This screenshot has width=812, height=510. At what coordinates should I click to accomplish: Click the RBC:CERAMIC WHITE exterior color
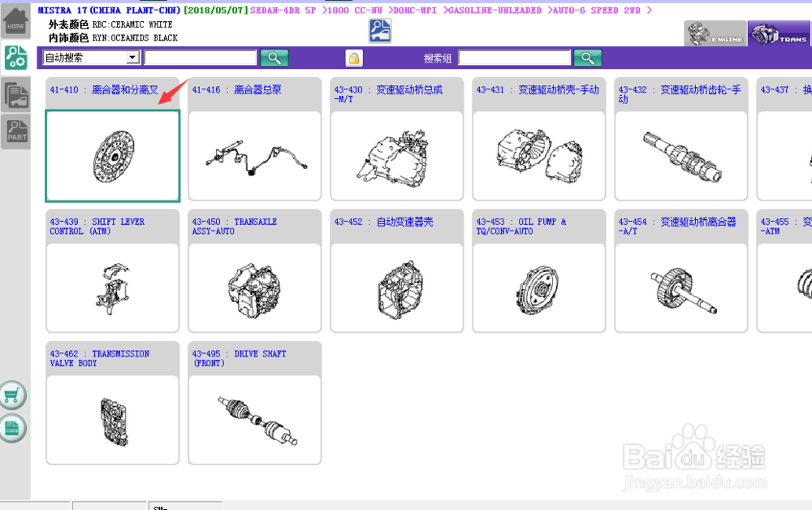[132, 24]
